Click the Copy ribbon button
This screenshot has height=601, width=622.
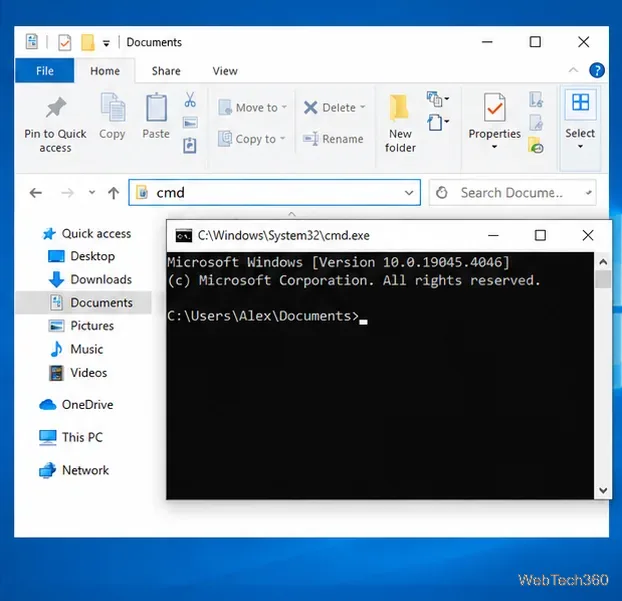[112, 116]
